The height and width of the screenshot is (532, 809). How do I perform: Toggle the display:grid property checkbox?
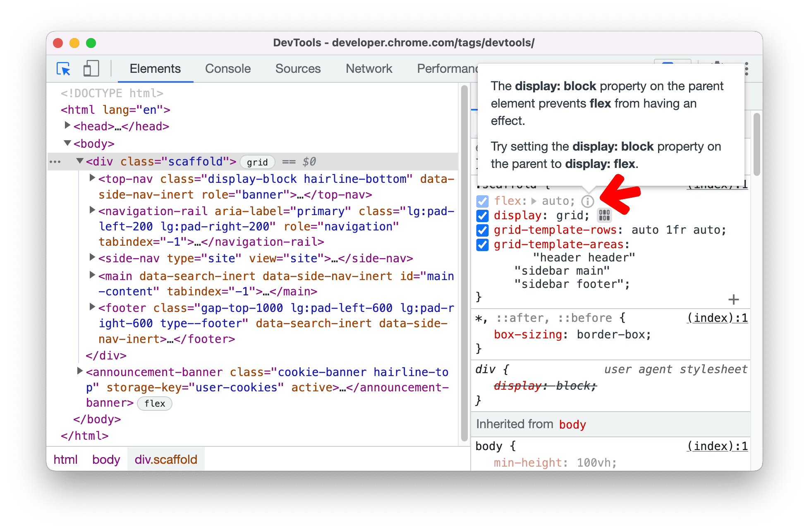(484, 215)
